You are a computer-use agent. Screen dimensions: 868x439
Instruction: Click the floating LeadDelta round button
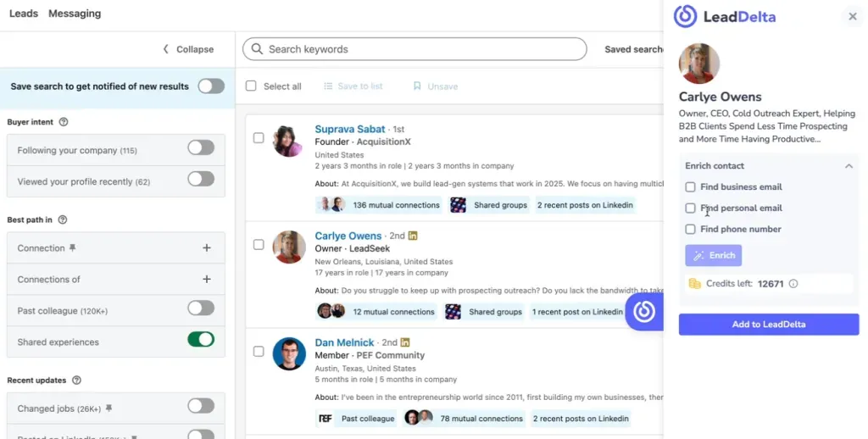(x=644, y=312)
